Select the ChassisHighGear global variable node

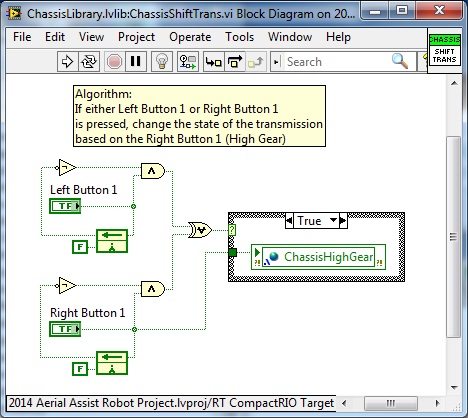tap(318, 257)
